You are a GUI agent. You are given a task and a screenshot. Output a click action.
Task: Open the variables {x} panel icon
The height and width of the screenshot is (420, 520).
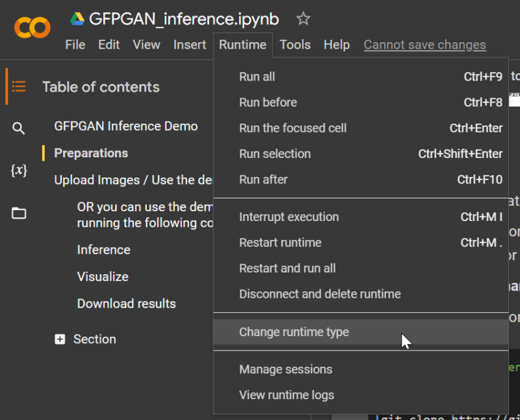point(19,170)
